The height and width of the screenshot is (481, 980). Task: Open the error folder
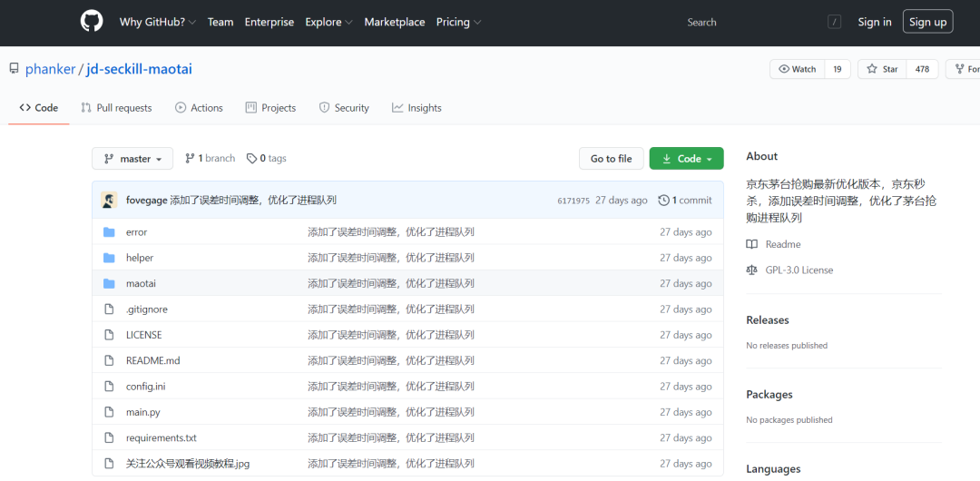[x=136, y=232]
